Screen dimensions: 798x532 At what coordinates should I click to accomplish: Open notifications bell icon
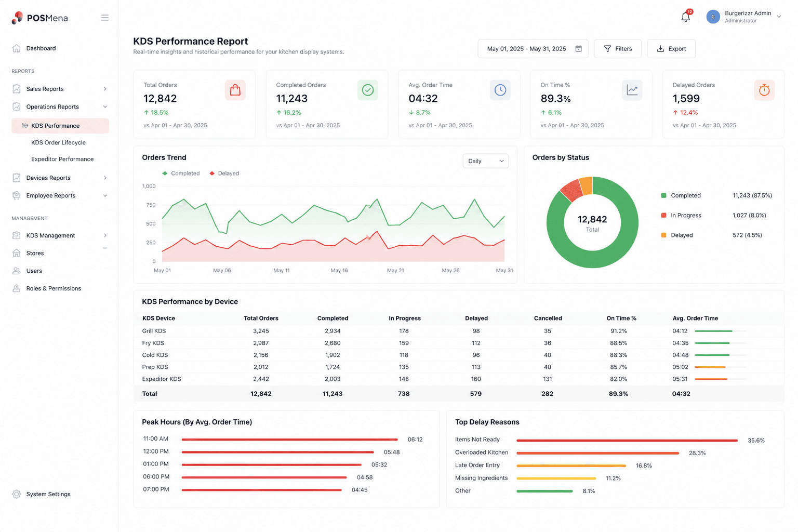coord(686,17)
